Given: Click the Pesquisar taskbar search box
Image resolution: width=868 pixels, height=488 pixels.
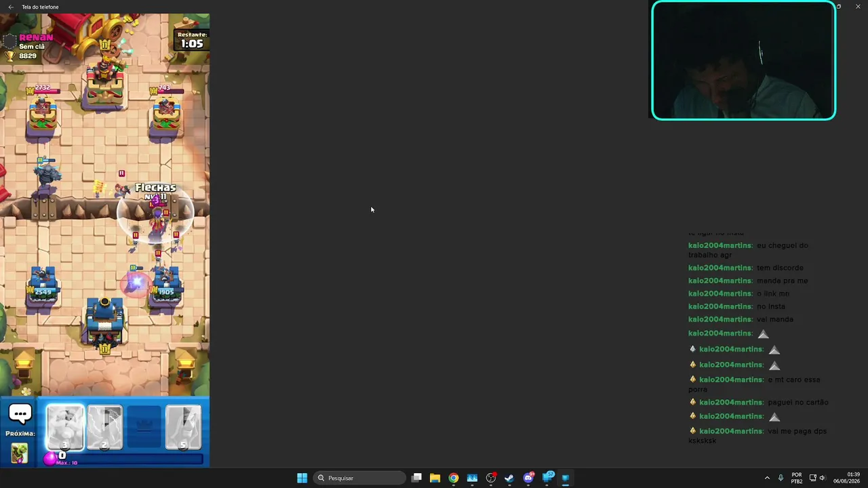Looking at the screenshot, I should (359, 478).
